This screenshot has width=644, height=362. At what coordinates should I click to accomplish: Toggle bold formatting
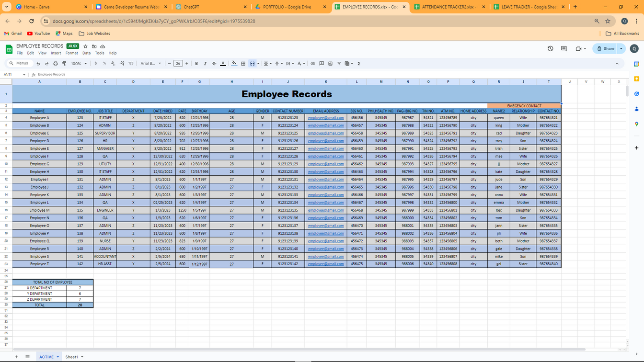pos(196,64)
